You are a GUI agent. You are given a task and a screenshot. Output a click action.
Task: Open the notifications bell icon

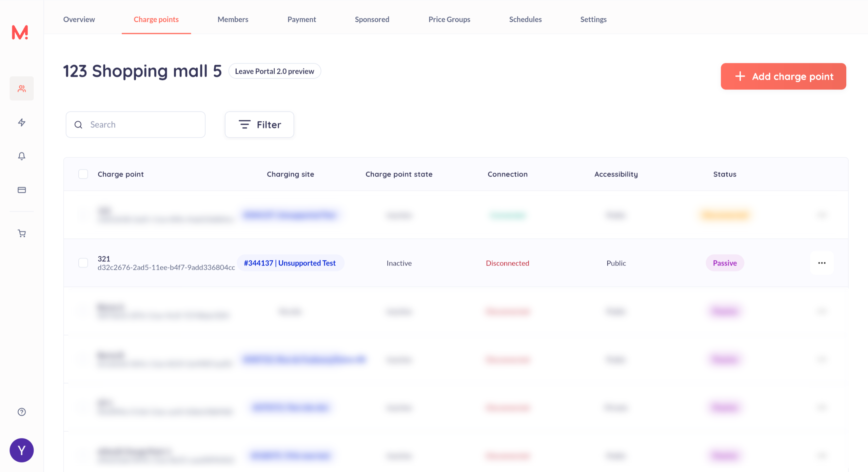[22, 156]
